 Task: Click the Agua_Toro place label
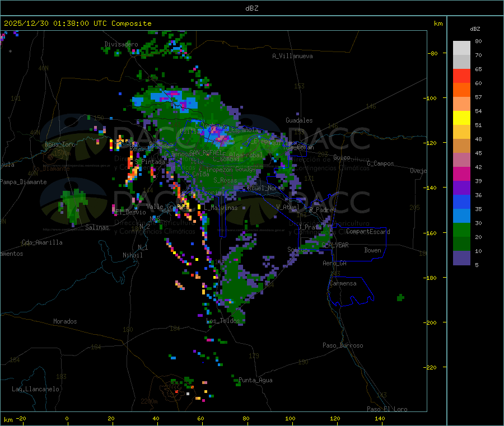[60, 144]
